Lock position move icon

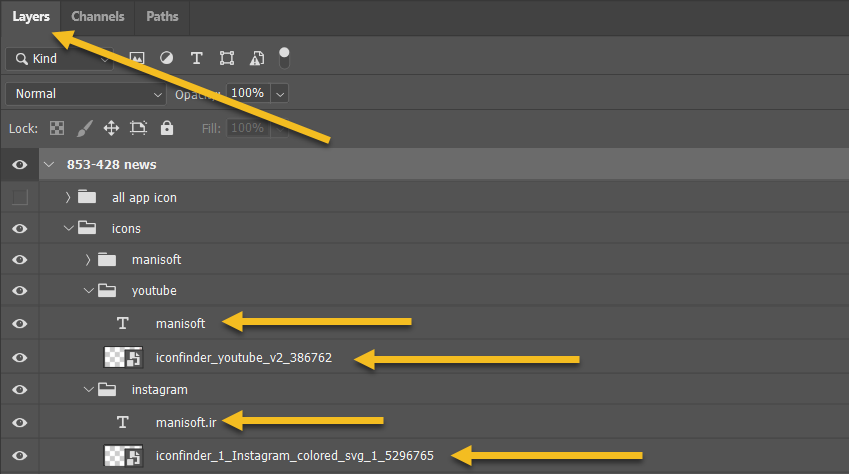[x=111, y=128]
